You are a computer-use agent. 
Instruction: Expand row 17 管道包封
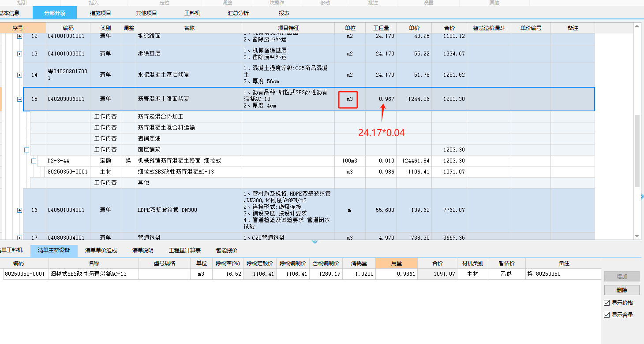click(19, 237)
